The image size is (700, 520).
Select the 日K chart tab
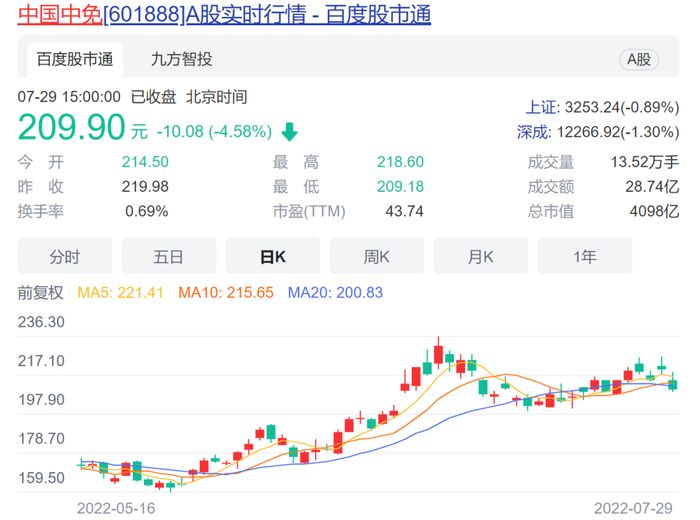click(x=273, y=256)
